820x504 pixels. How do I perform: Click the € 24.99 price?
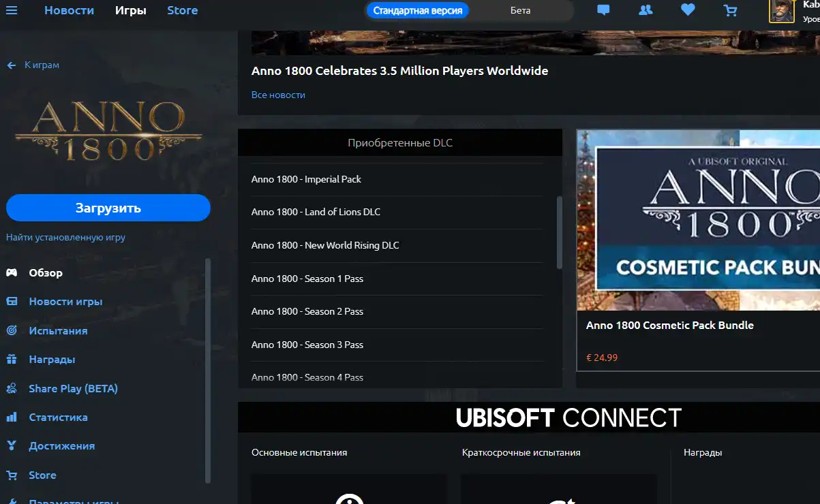(602, 358)
